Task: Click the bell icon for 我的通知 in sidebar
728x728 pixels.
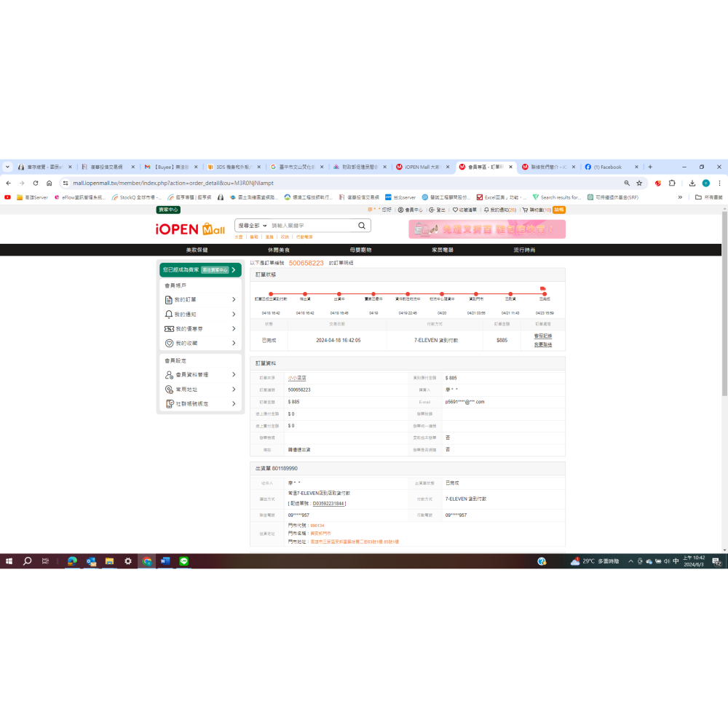Action: click(169, 314)
